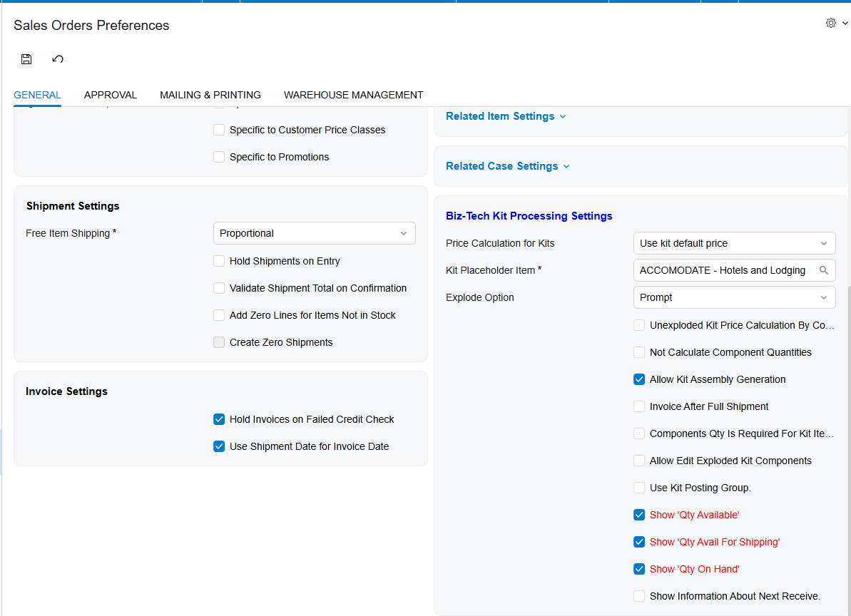
Task: Click the Save icon in toolbar
Action: tap(26, 59)
